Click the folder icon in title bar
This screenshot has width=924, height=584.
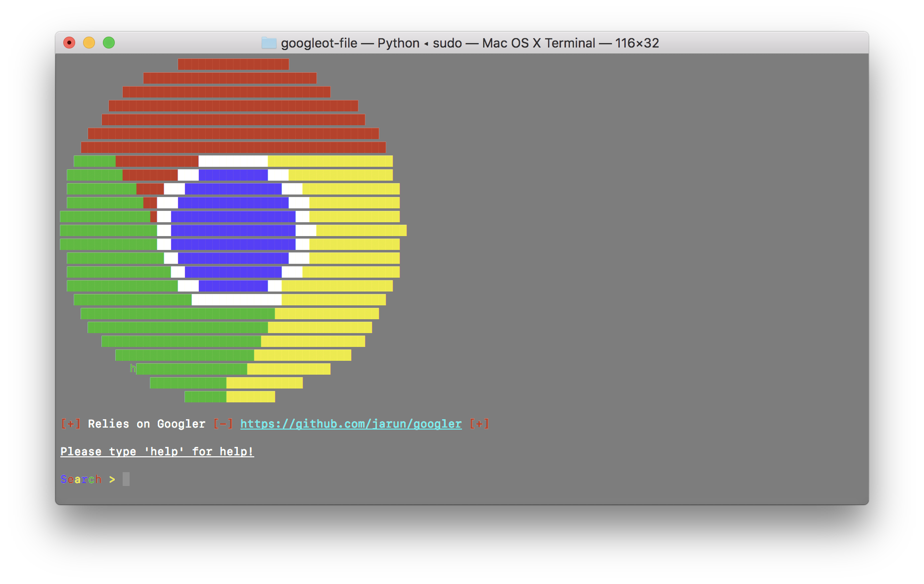pos(269,43)
